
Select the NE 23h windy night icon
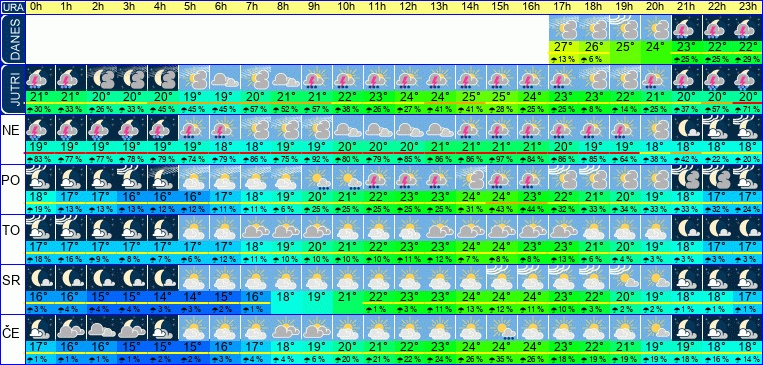point(748,128)
